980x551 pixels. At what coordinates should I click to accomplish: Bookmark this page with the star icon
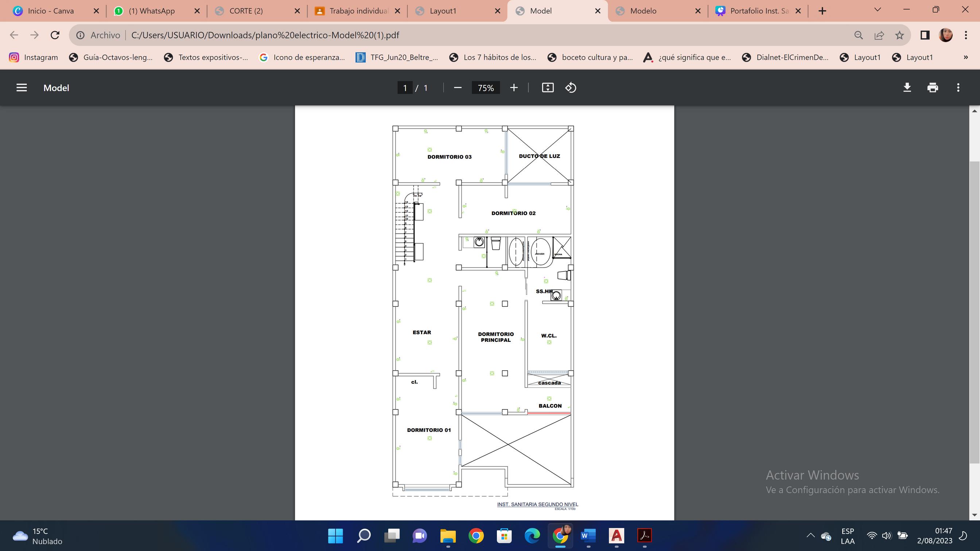[899, 35]
